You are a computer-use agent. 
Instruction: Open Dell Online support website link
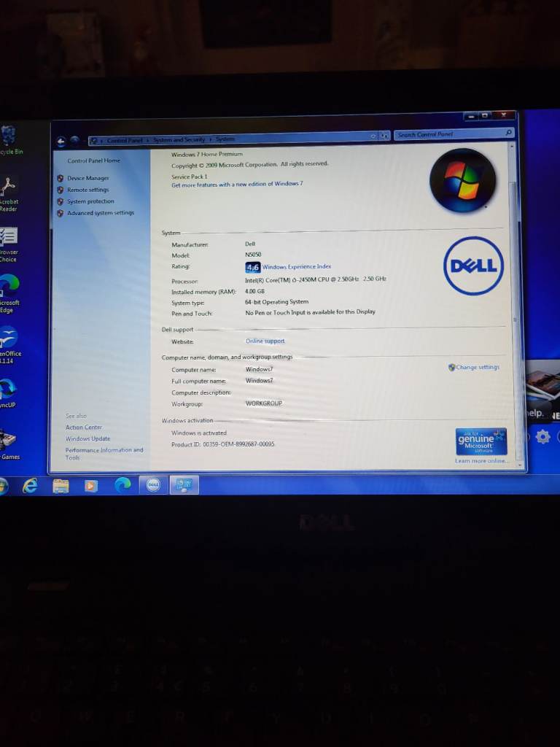pyautogui.click(x=265, y=341)
